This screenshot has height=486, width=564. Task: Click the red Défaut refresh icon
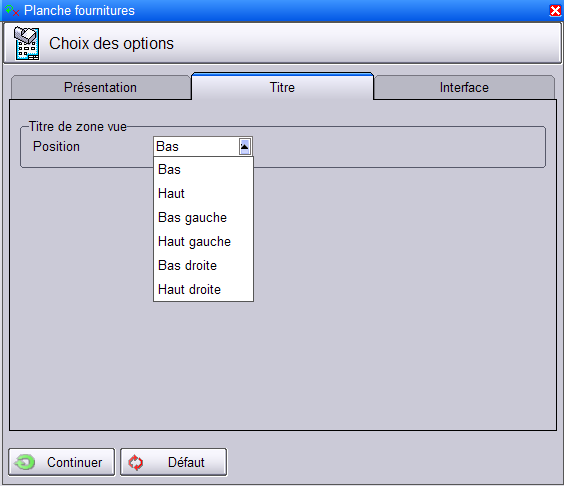(136, 463)
